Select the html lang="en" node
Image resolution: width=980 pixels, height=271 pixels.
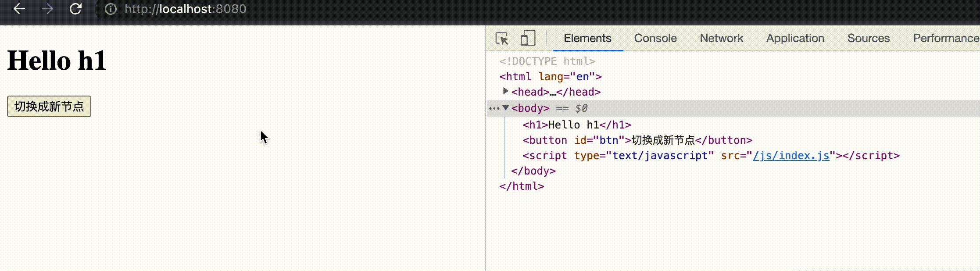[x=550, y=77]
